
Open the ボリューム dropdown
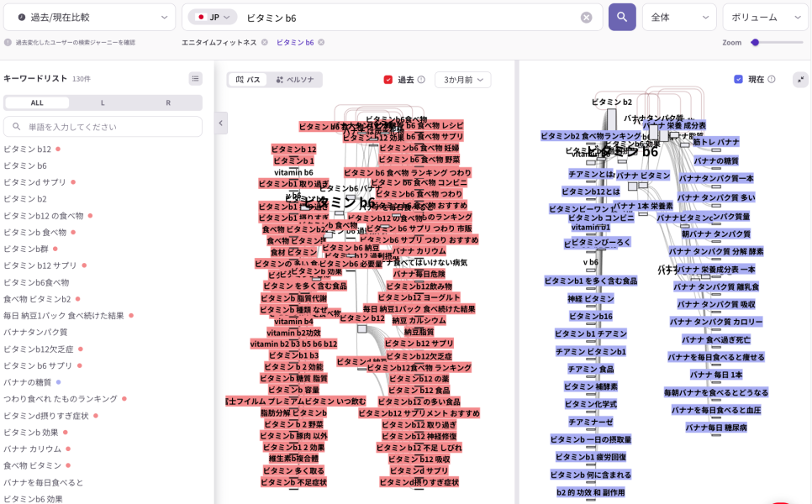coord(765,17)
